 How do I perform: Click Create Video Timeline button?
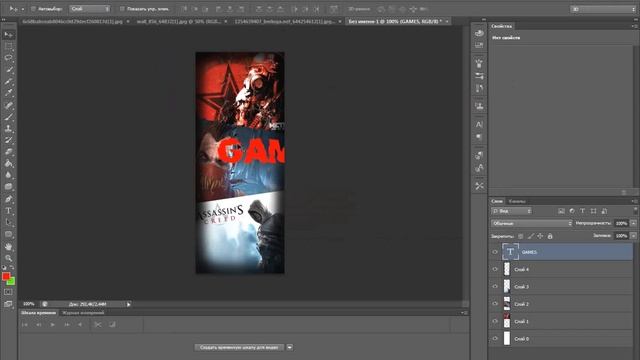(x=239, y=347)
